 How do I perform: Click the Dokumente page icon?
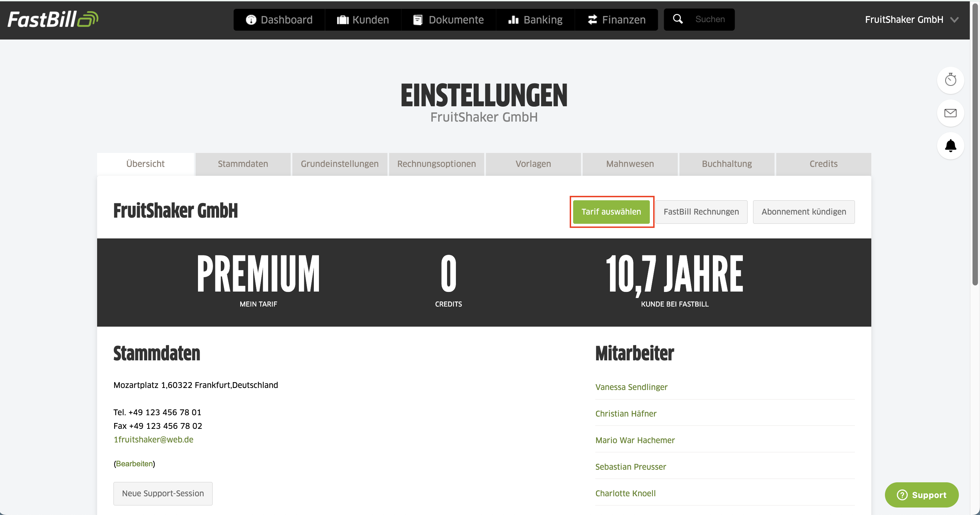pos(418,20)
